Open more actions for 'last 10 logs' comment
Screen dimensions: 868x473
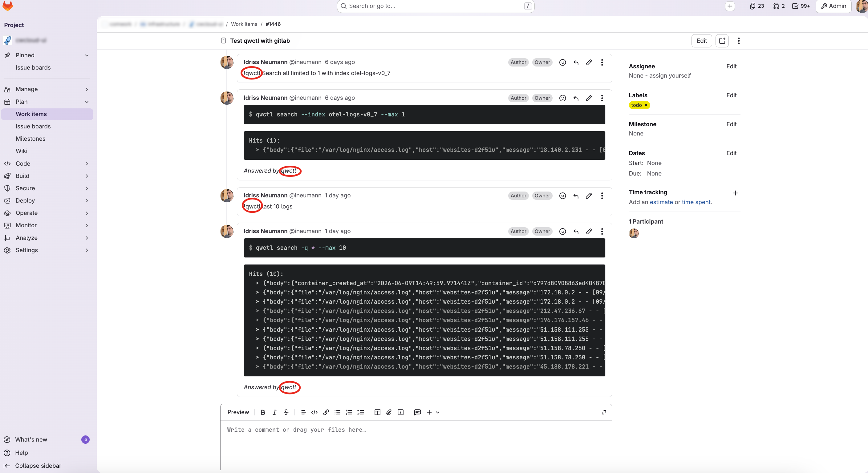pyautogui.click(x=602, y=196)
